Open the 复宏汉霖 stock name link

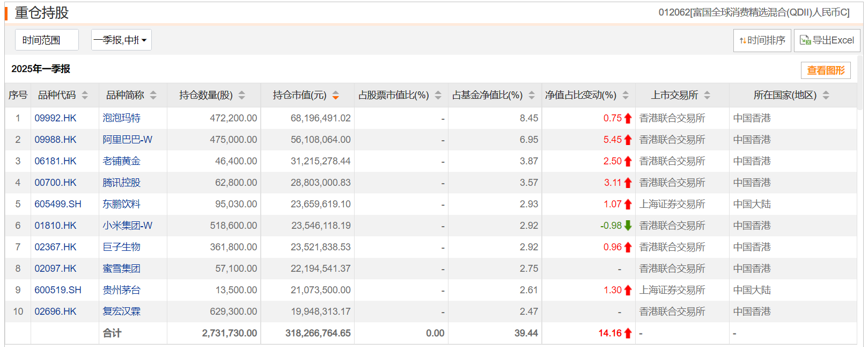(x=122, y=312)
